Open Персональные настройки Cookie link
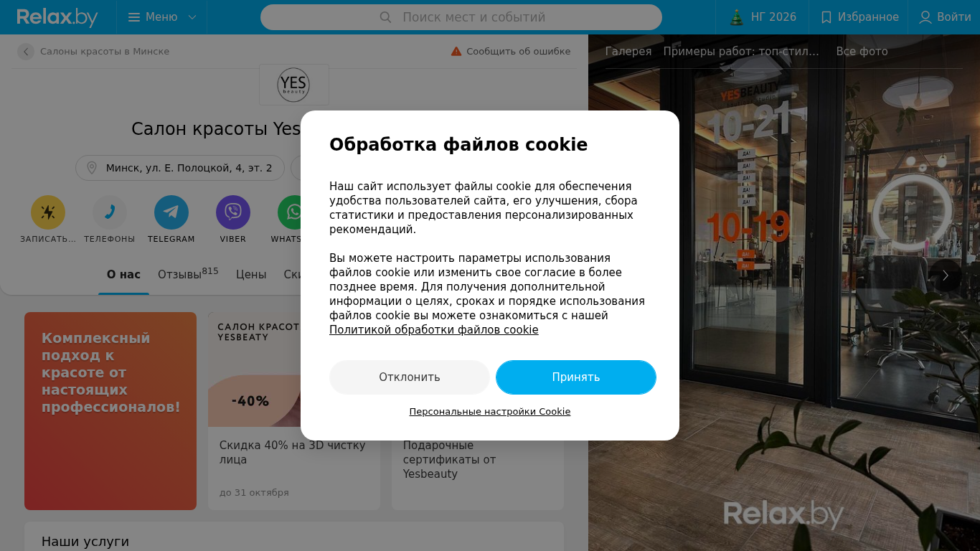 pos(490,412)
